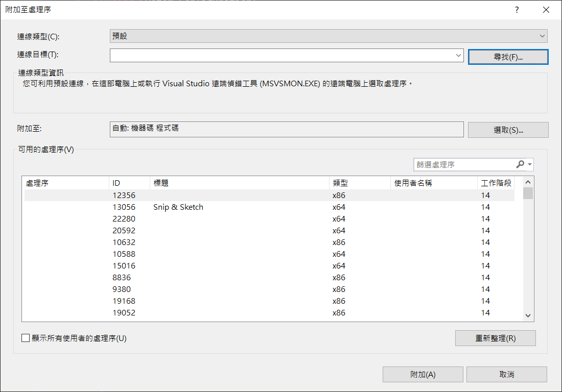Expand the 連線類型 dropdown

(542, 36)
